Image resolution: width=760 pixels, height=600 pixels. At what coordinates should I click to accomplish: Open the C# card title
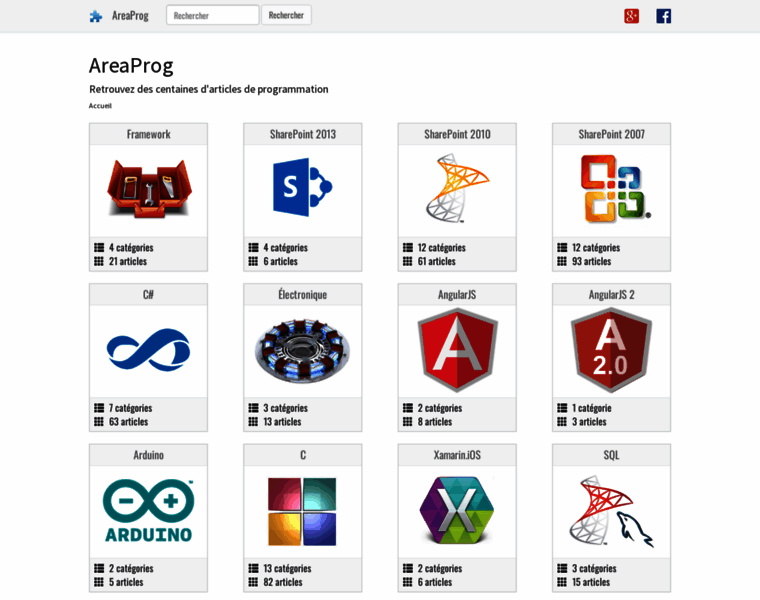[148, 295]
